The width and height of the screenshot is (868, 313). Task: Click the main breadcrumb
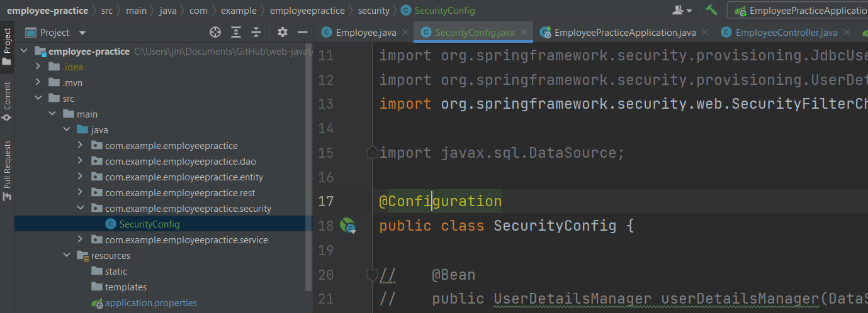135,10
